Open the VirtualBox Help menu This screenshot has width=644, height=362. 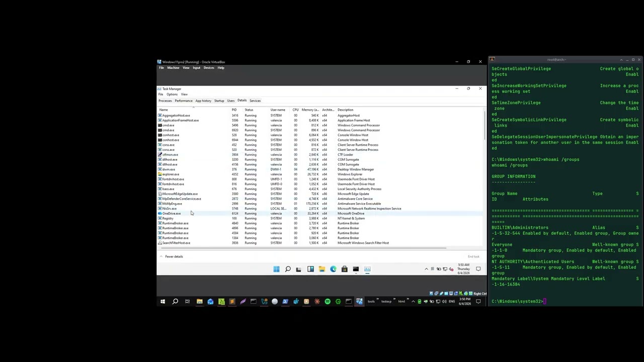(221, 68)
